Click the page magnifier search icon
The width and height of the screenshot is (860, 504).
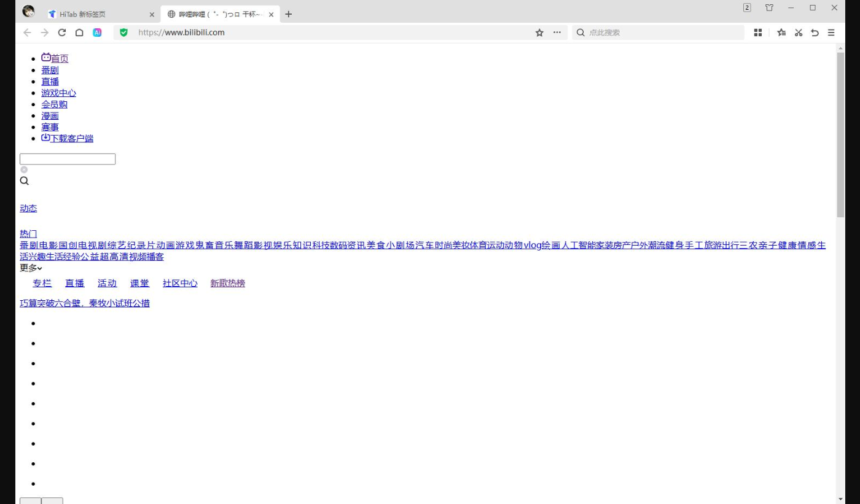coord(25,181)
